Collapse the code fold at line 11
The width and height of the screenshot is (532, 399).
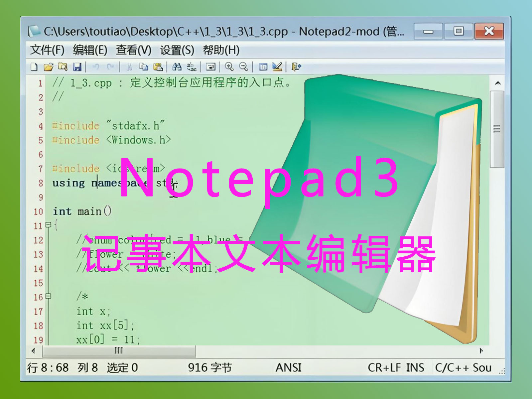click(x=48, y=225)
